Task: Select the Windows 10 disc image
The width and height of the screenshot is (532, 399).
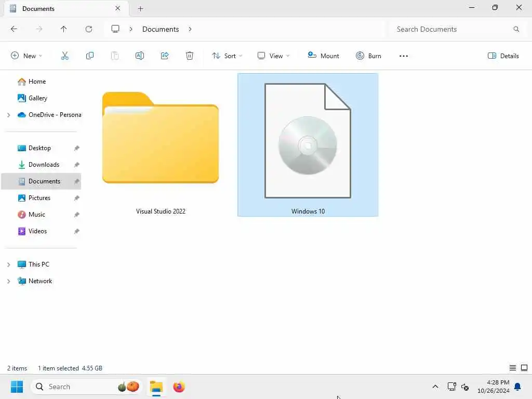Action: [308, 145]
